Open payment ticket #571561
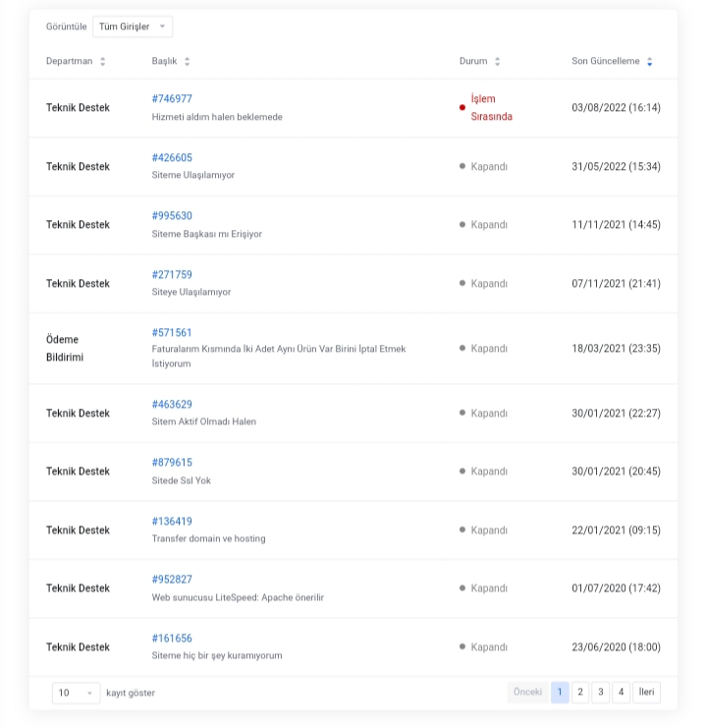The image size is (707, 728). click(172, 333)
